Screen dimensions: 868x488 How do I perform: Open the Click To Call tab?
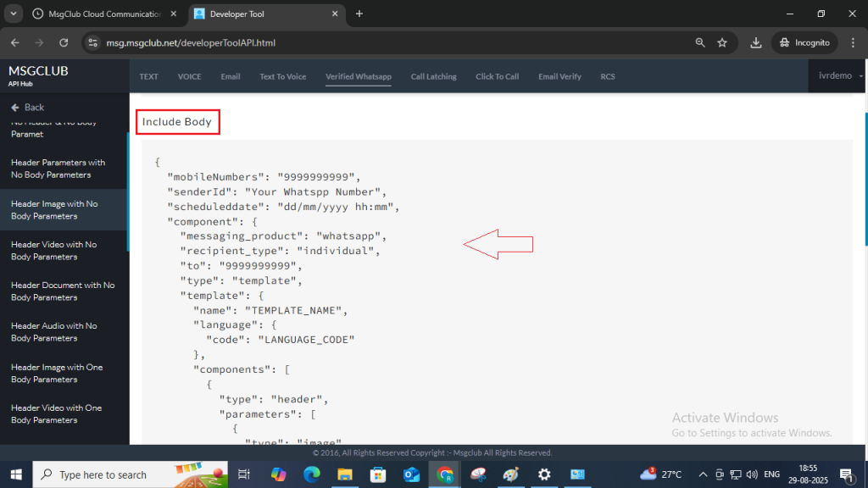(497, 76)
